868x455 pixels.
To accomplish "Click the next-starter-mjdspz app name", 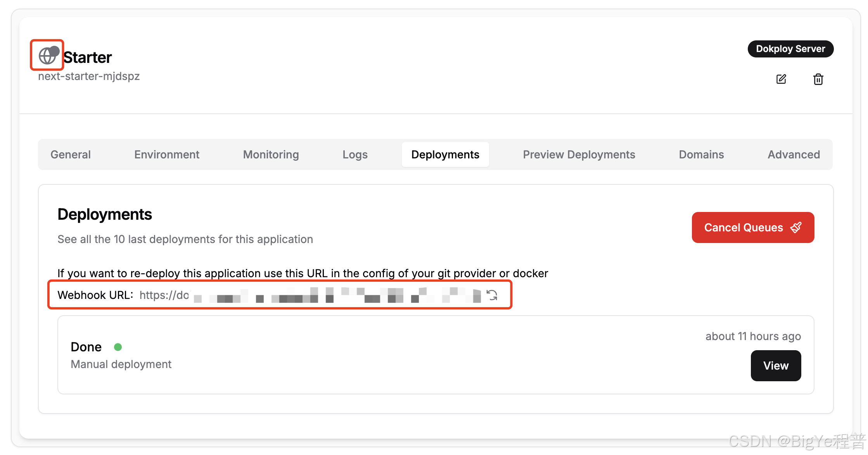I will coord(89,76).
